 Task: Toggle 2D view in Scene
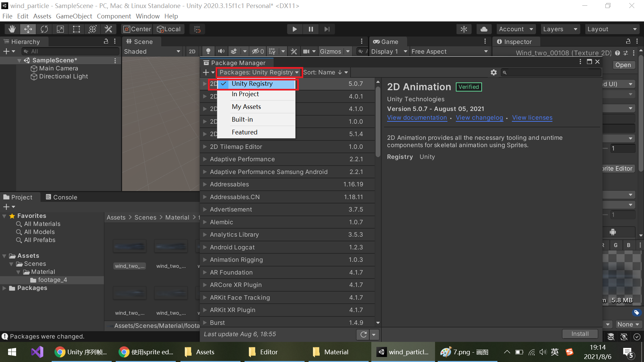[192, 51]
